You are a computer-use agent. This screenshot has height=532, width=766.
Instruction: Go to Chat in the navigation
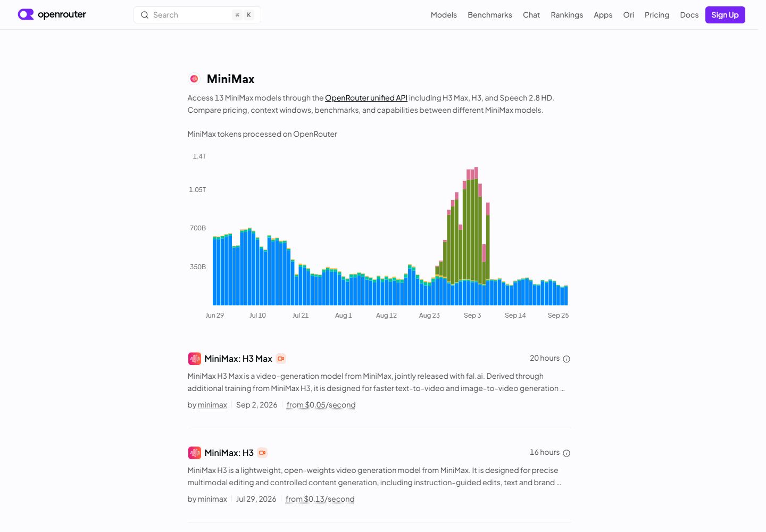531,15
